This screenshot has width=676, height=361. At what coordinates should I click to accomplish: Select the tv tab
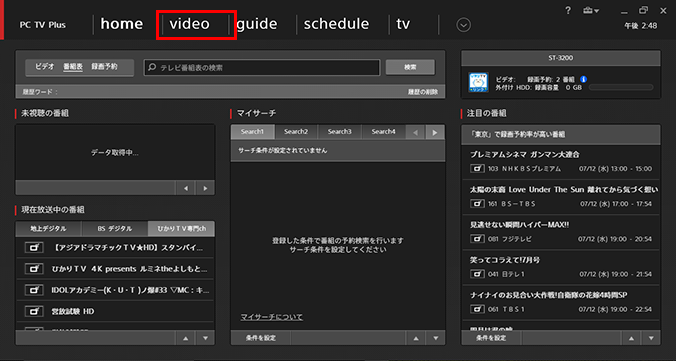coord(403,24)
